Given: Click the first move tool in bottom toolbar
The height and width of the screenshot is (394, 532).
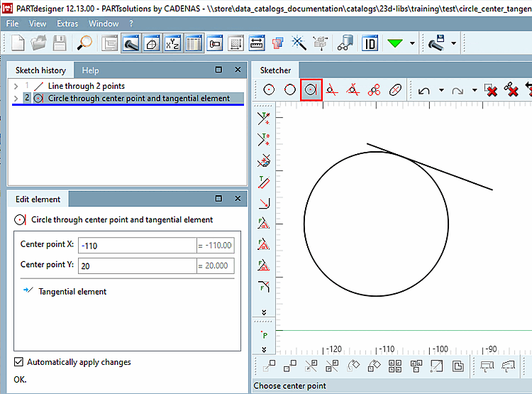Looking at the screenshot, I should coord(269,366).
